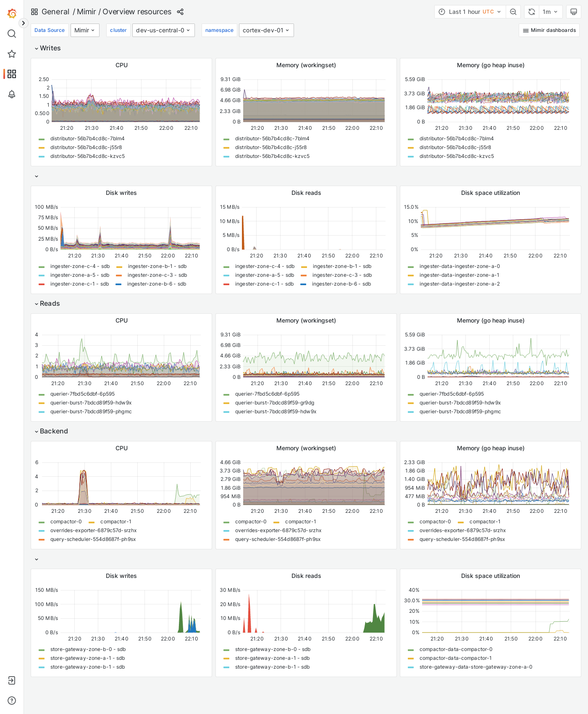Open the Mimir dashboards menu
The width and height of the screenshot is (588, 714).
tap(549, 30)
